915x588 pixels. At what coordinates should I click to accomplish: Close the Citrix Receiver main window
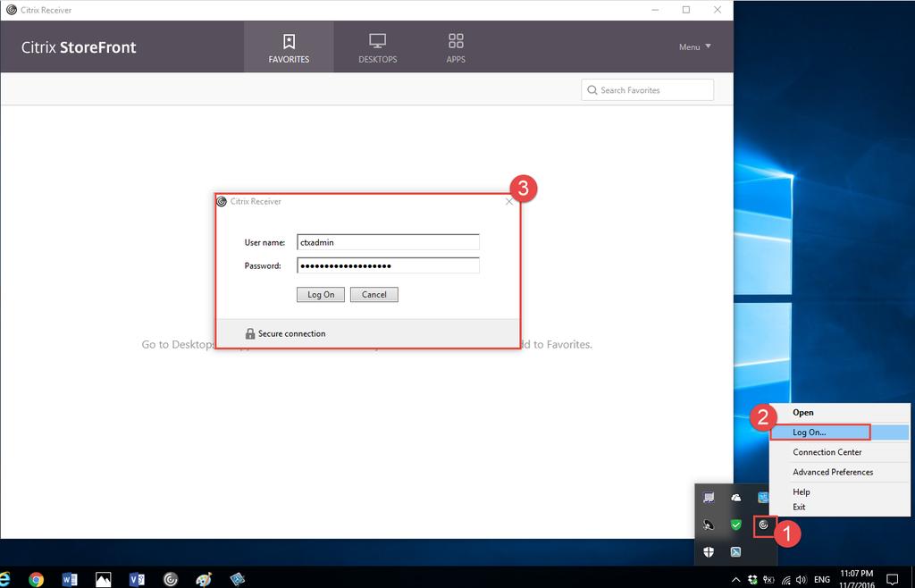718,10
